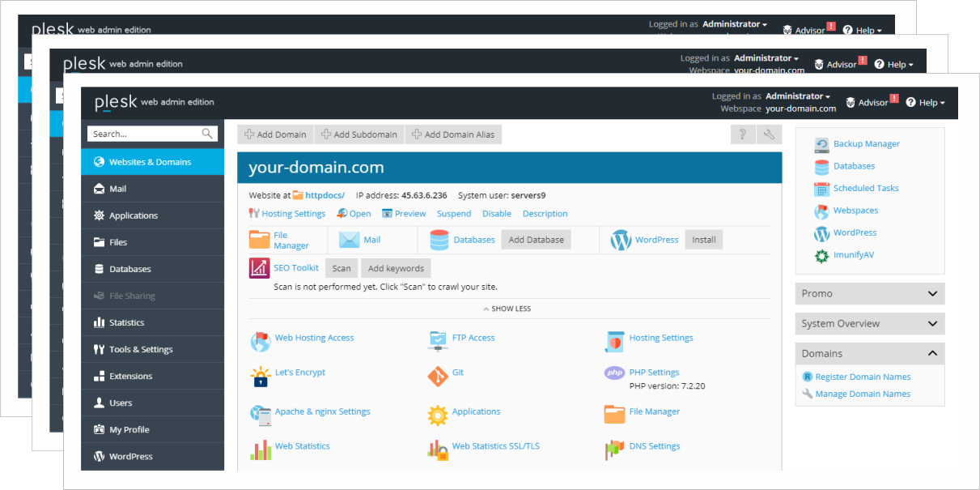Open the ImunifyAV icon

click(x=821, y=255)
